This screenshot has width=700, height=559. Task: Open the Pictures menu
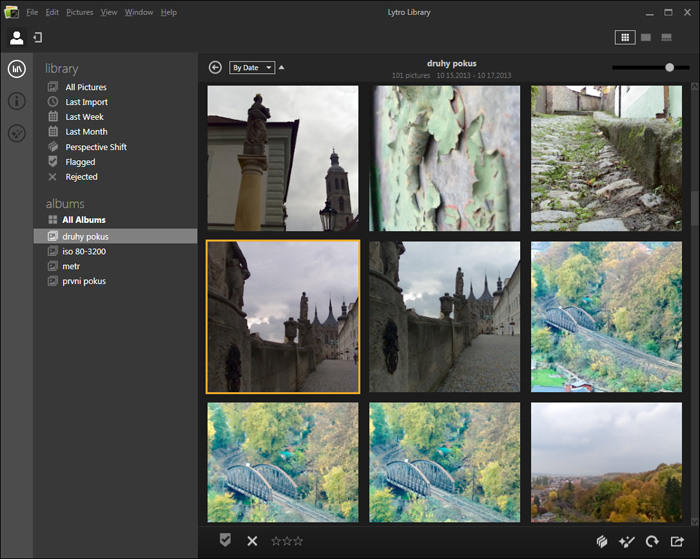pos(79,12)
